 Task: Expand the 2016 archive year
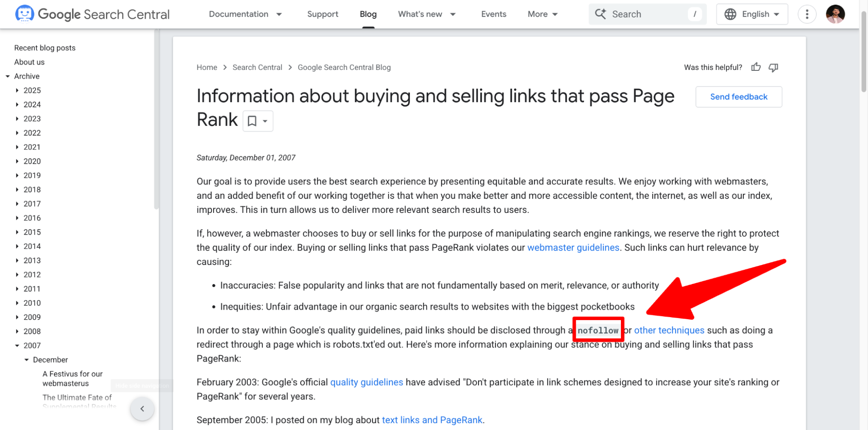click(17, 218)
